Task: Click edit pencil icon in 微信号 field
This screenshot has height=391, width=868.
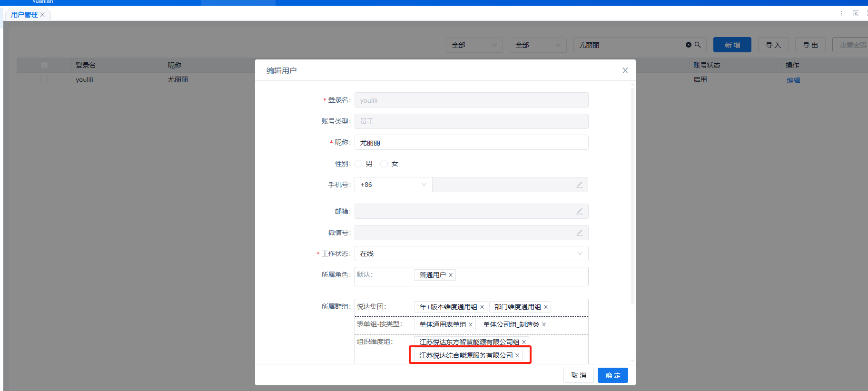Action: pos(580,233)
